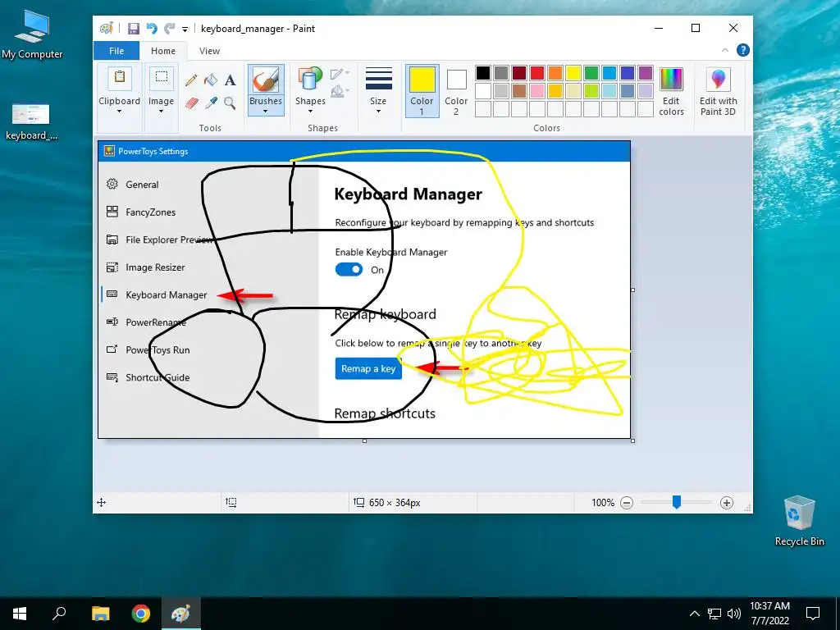840x630 pixels.
Task: Undo the last brush stroke
Action: (x=152, y=29)
